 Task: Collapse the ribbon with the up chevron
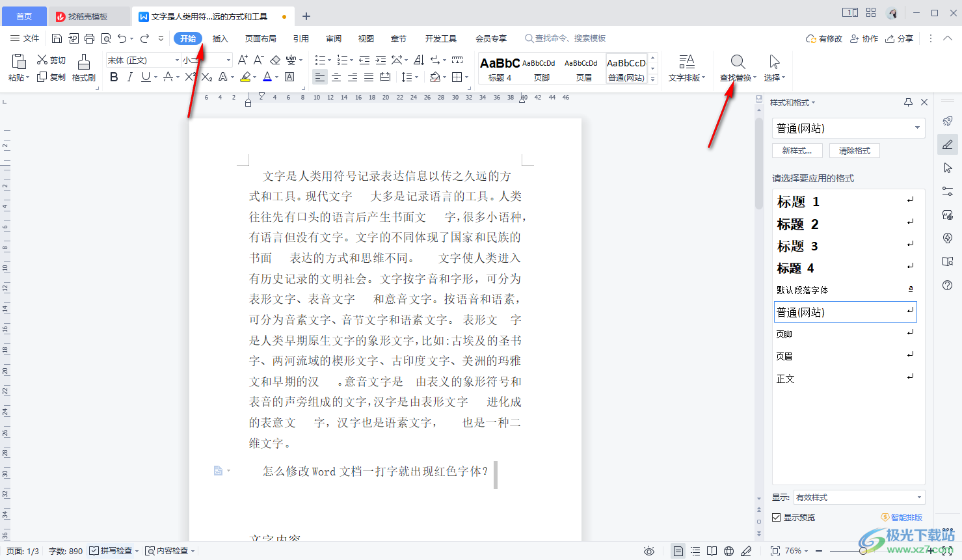pos(948,38)
